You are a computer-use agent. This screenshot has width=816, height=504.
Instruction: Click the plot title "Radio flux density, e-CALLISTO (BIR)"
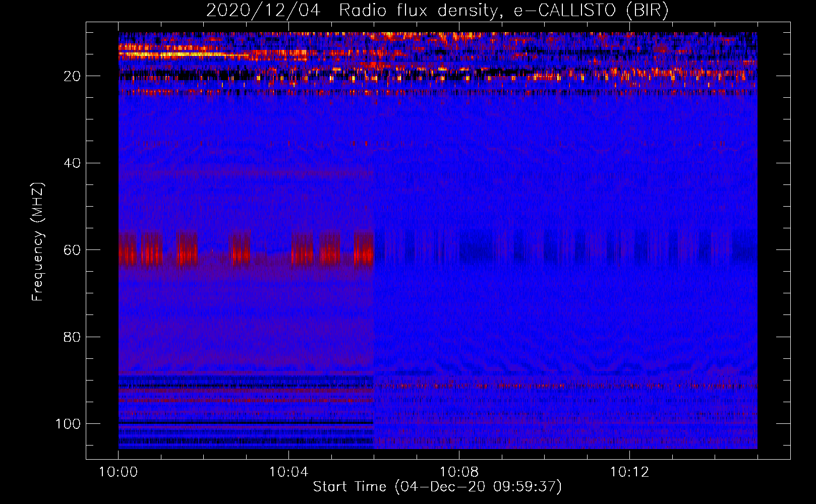(x=504, y=11)
